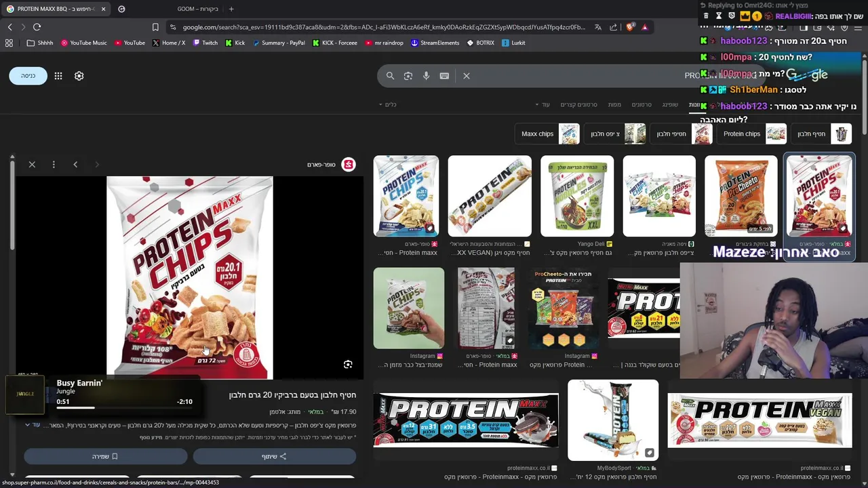This screenshot has width=868, height=488.
Task: Select the PROTEIN MAXX BBQ tab
Action: [x=56, y=9]
